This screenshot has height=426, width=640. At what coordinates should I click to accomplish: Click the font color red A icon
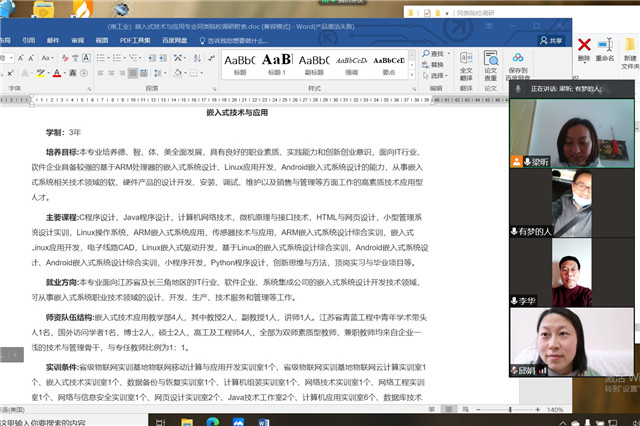coord(57,74)
